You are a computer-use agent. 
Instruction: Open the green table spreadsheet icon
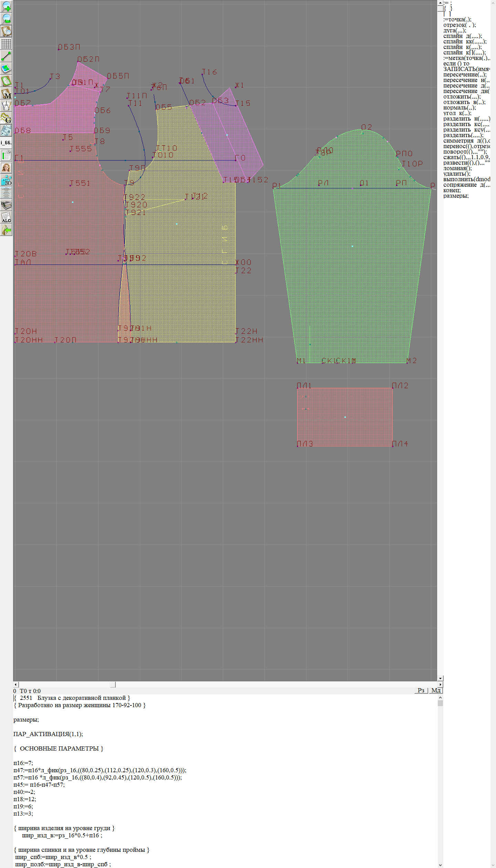click(6, 156)
